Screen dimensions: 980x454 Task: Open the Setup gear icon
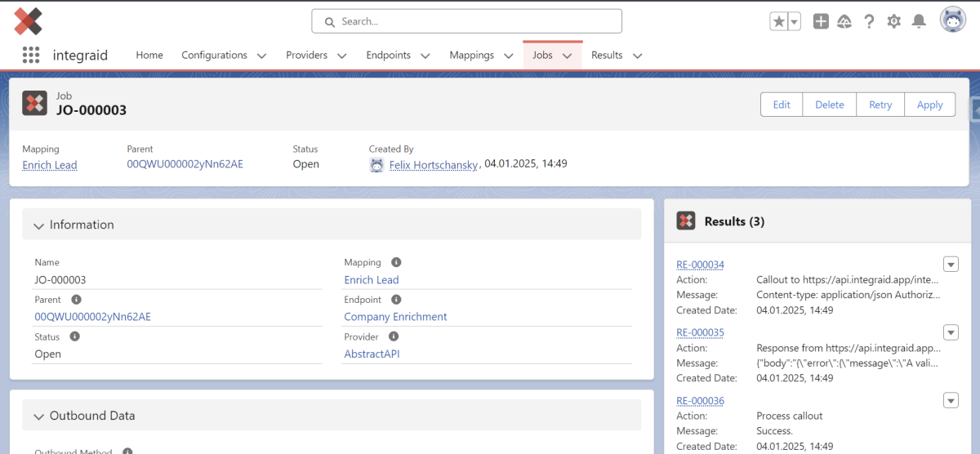point(894,22)
